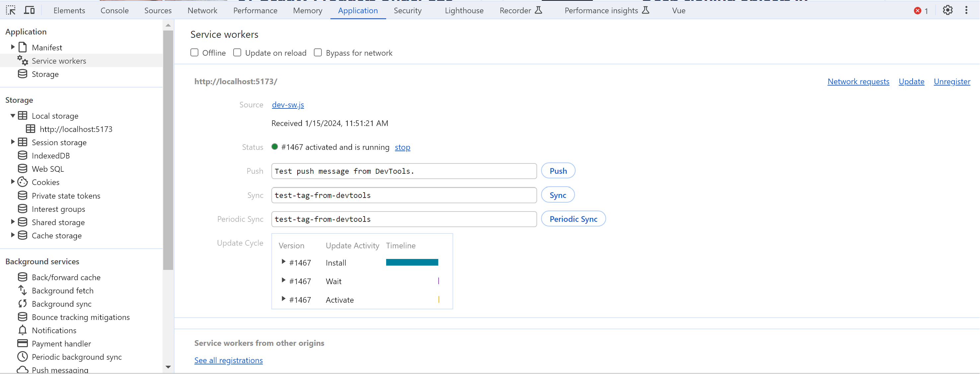Click the Manifest file icon
This screenshot has height=374, width=980.
23,47
